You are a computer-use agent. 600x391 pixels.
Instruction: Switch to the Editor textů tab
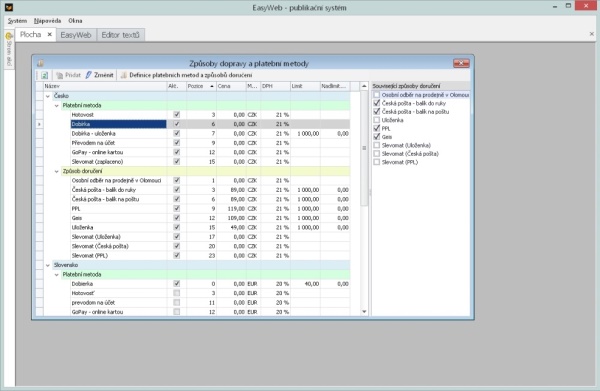[121, 35]
